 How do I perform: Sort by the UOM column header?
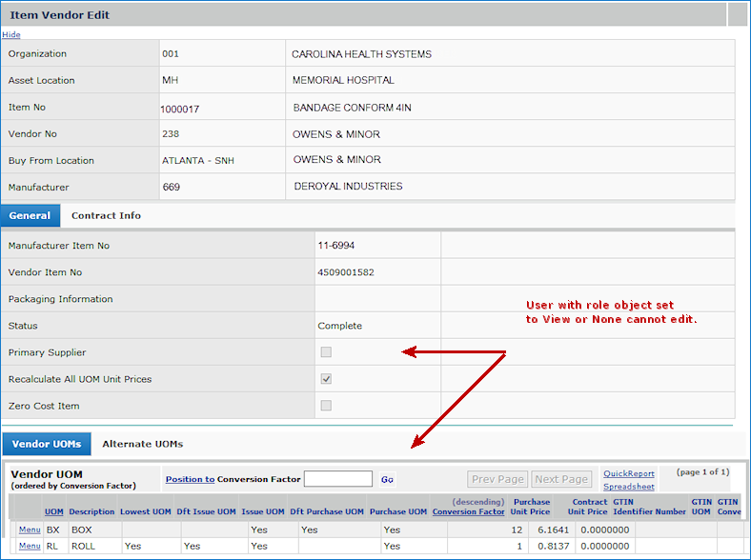click(53, 511)
